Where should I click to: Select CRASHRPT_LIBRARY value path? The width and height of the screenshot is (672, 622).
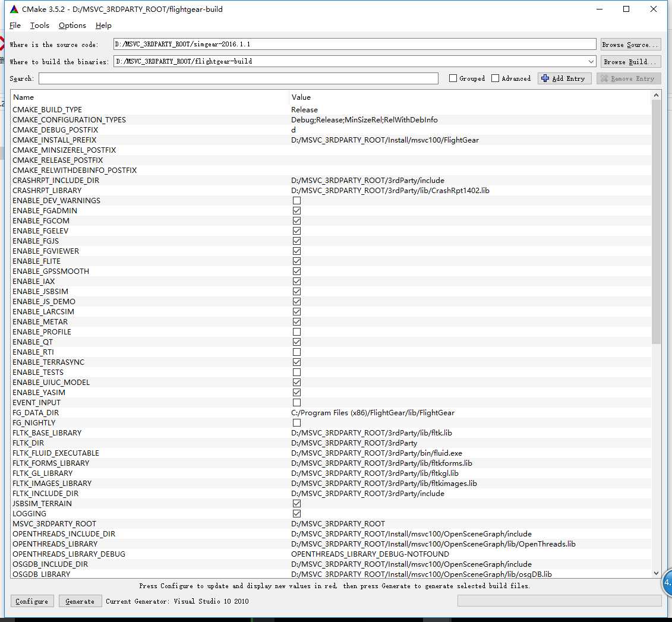390,191
